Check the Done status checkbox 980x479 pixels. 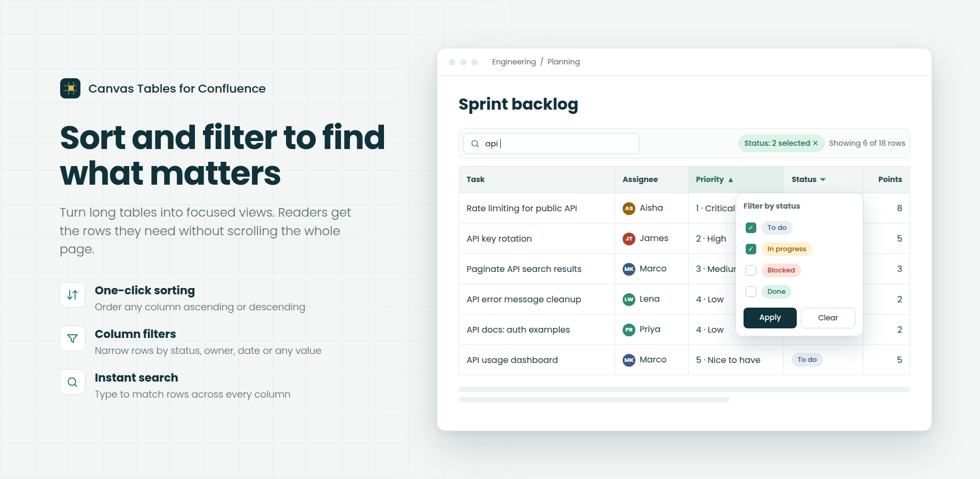[x=751, y=292]
